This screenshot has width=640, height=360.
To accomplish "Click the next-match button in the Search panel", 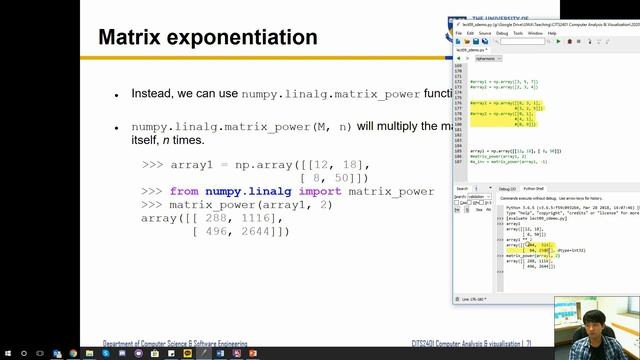I will 467,210.
